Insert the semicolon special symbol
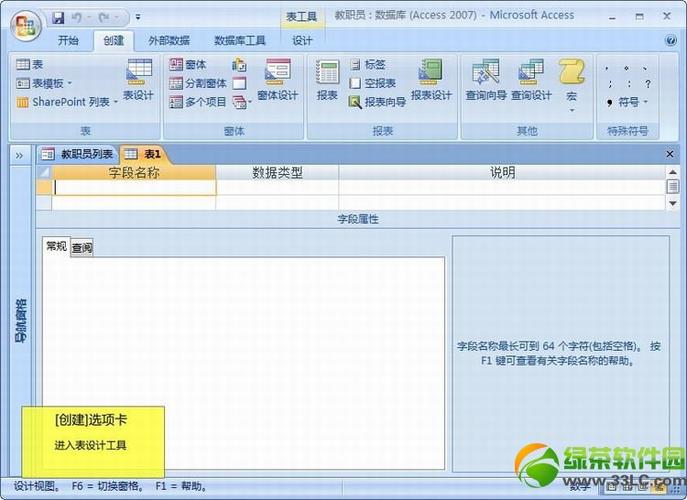 (x=609, y=84)
